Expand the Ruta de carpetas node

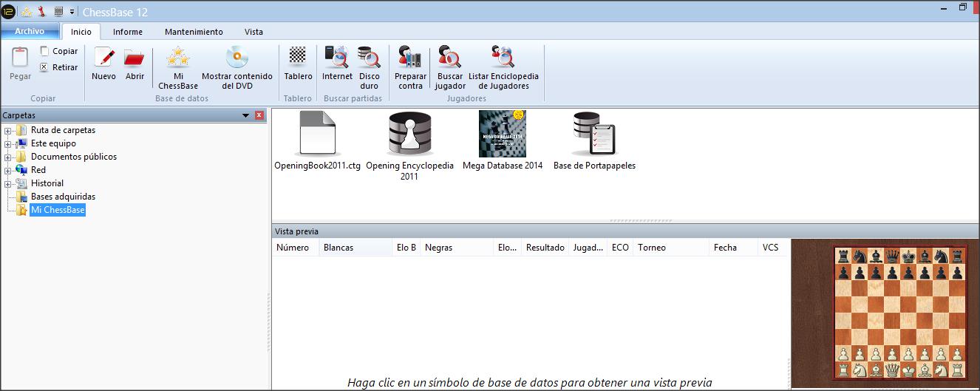tap(7, 131)
